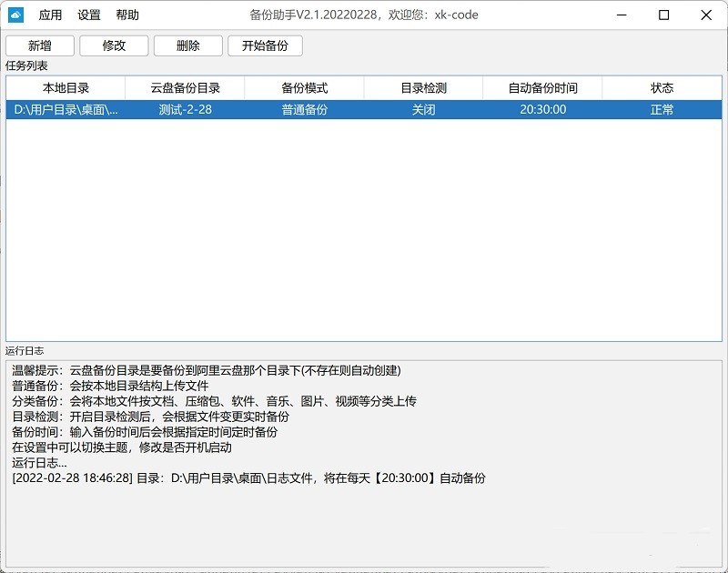This screenshot has width=728, height=573.
Task: Click the 普通备份 mode cell
Action: point(304,110)
